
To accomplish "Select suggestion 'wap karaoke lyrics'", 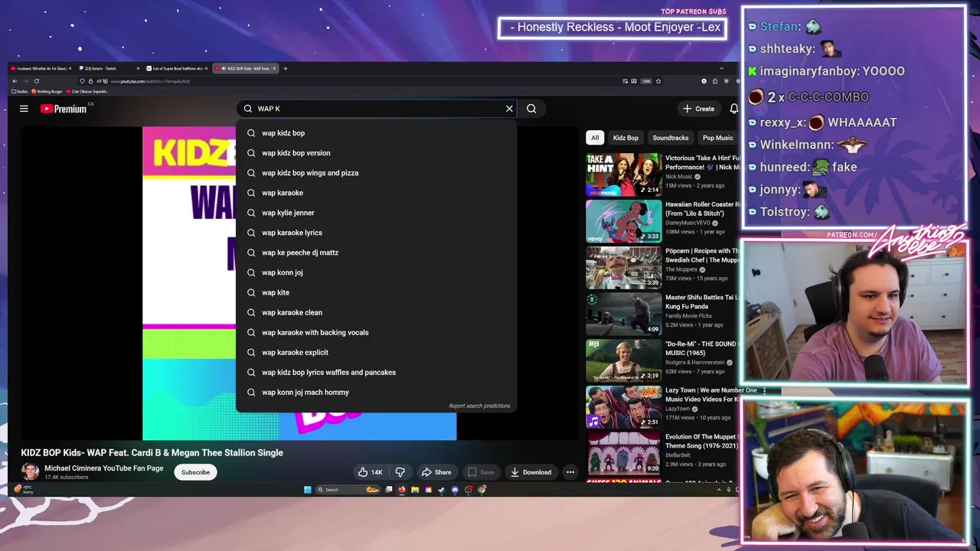I will [376, 233].
